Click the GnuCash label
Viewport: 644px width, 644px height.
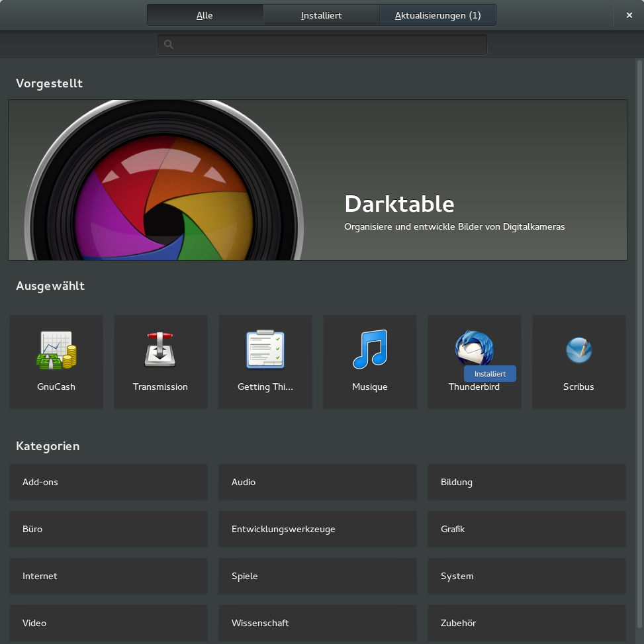[x=56, y=387]
